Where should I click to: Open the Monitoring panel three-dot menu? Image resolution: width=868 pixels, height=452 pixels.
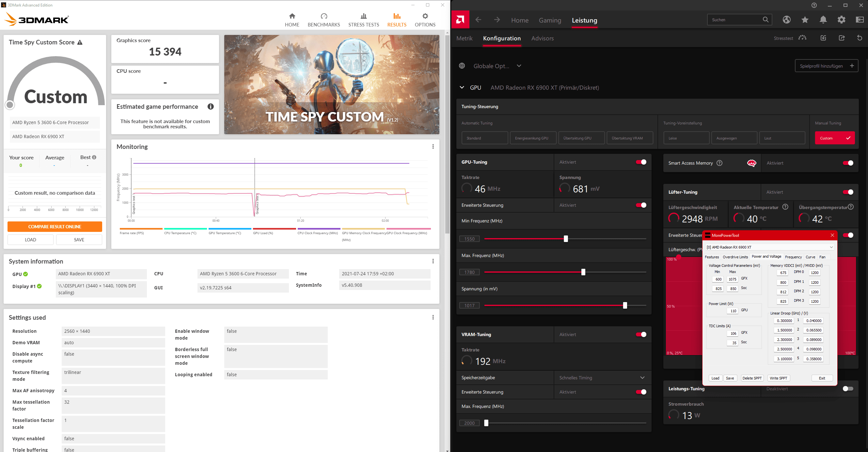point(433,147)
